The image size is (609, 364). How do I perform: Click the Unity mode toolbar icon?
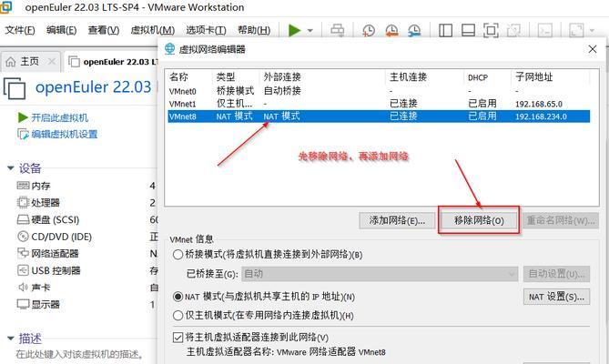click(513, 30)
